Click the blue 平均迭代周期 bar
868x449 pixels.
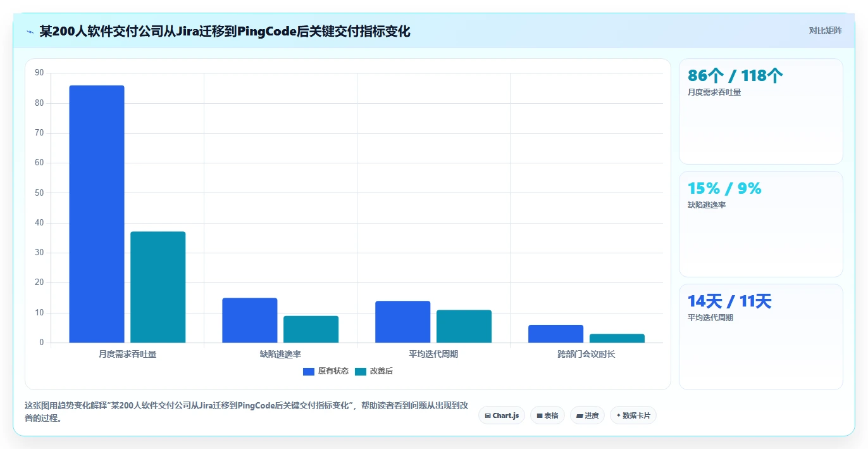403,322
